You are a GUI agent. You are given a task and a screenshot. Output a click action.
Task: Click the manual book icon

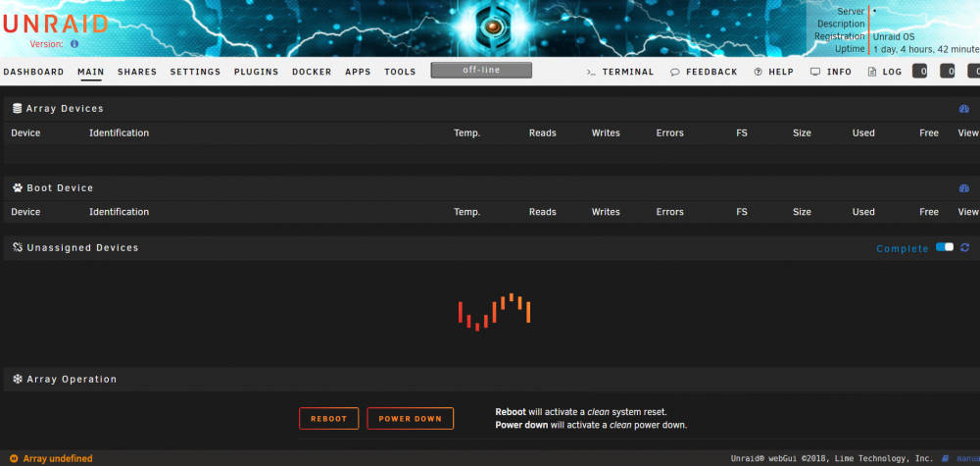[946, 458]
